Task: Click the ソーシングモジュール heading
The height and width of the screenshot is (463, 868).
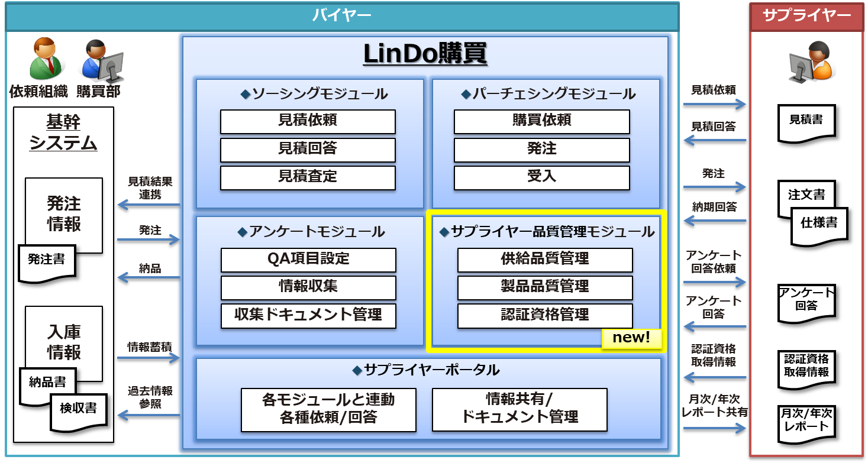Action: (x=314, y=94)
